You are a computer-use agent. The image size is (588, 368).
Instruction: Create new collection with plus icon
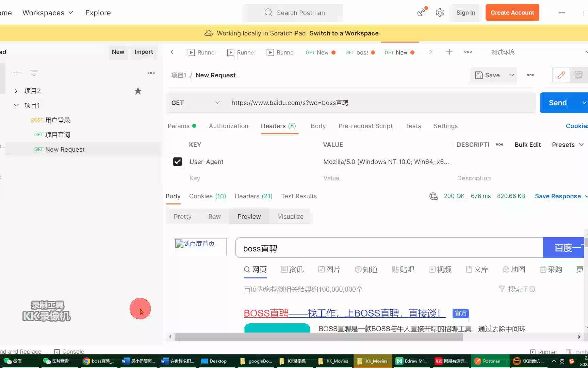(16, 73)
